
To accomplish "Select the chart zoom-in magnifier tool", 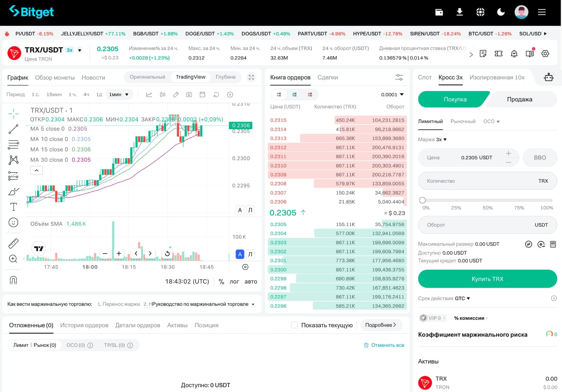I will click(x=13, y=259).
